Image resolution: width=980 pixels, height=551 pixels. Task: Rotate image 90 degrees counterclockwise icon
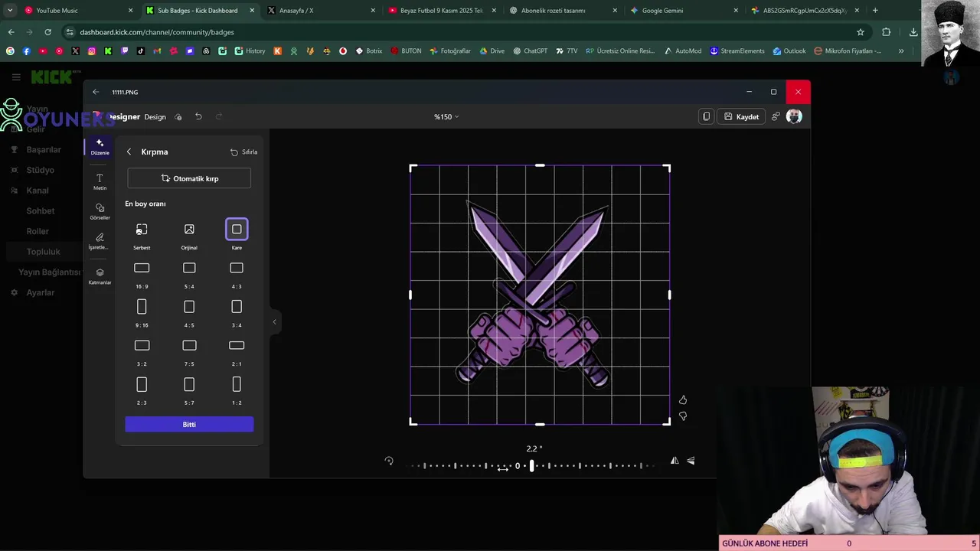[389, 461]
